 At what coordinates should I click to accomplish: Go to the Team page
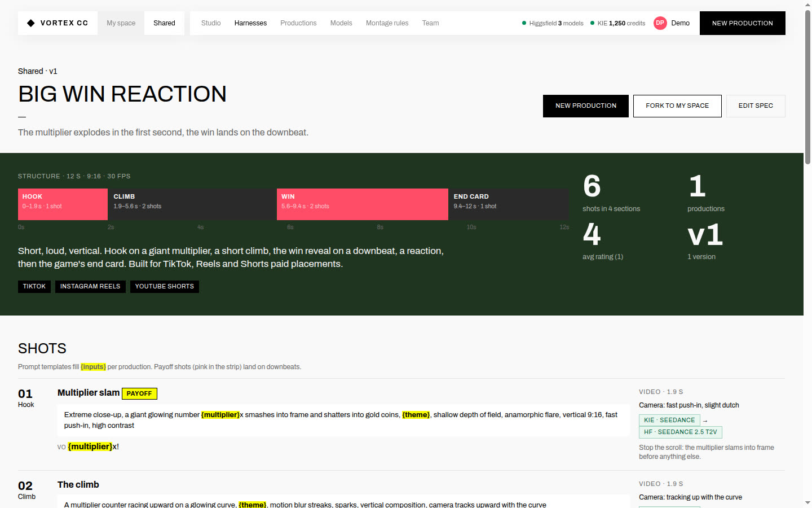point(430,23)
